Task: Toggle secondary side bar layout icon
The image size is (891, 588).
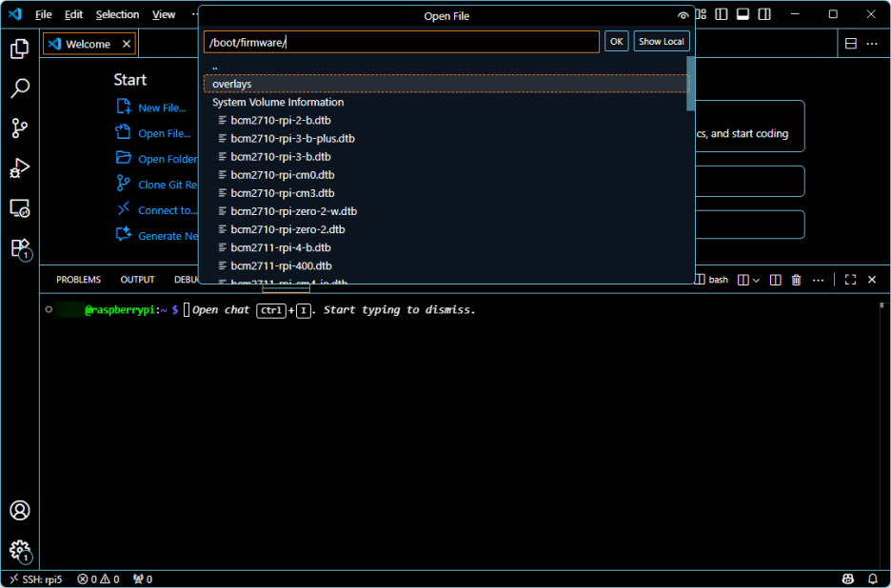Action: coord(764,14)
